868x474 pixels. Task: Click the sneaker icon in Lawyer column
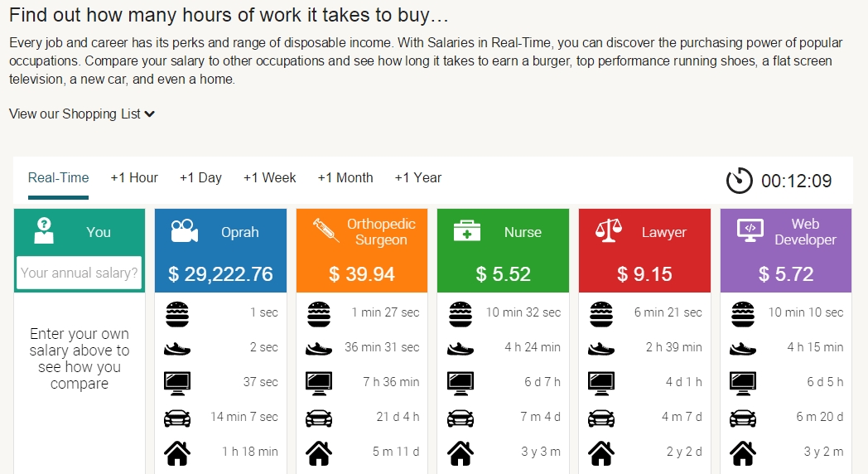click(601, 349)
